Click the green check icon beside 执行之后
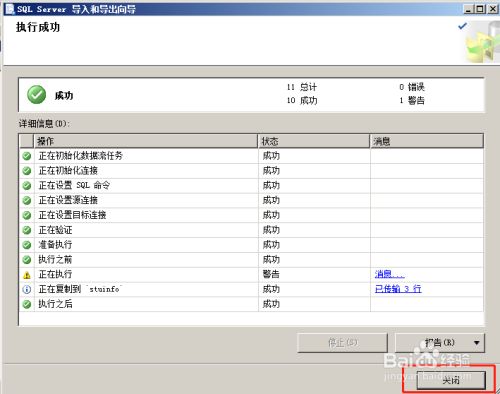 (27, 304)
